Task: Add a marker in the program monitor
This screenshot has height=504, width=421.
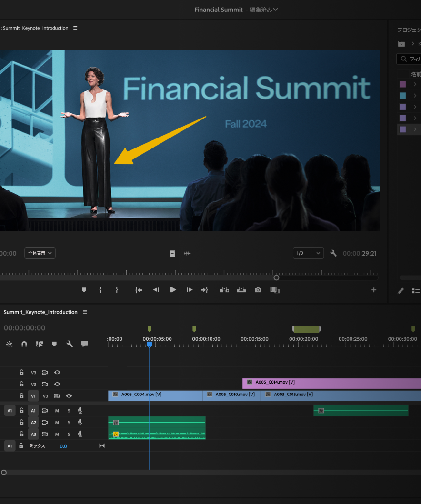Action: [x=84, y=290]
